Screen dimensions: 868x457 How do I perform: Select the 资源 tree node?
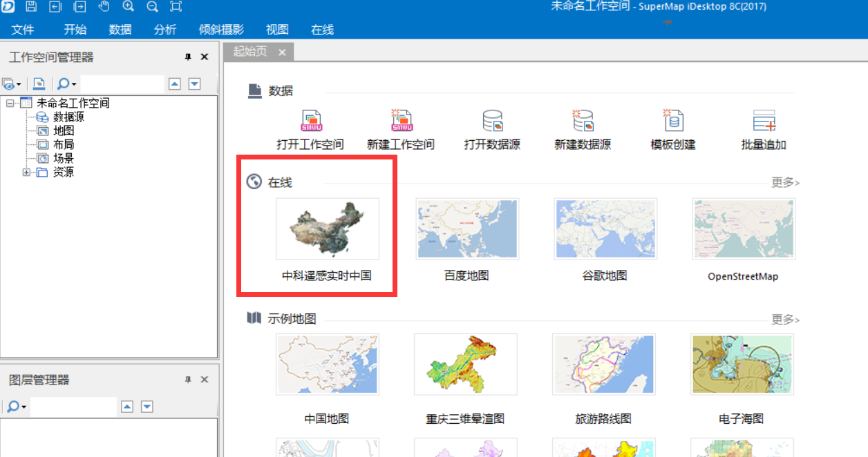(x=64, y=173)
